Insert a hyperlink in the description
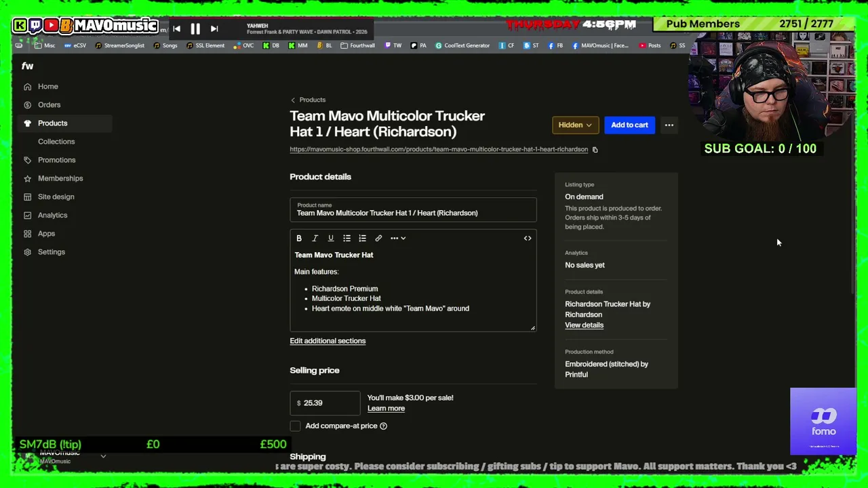This screenshot has width=868, height=488. (378, 238)
